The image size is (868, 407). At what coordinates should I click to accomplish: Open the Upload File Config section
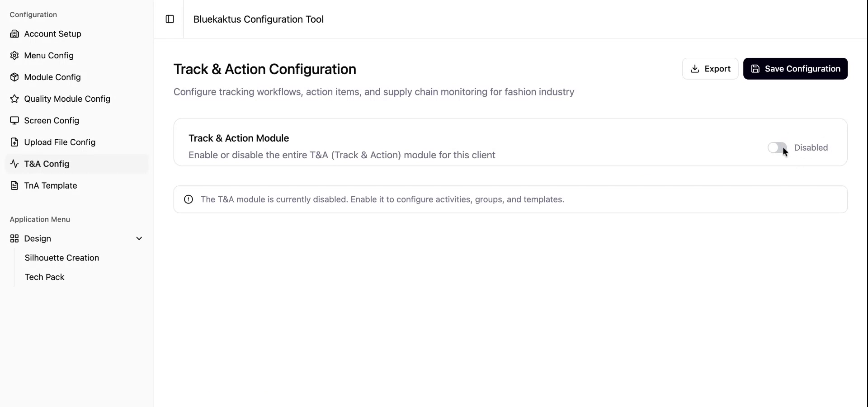pyautogui.click(x=60, y=142)
